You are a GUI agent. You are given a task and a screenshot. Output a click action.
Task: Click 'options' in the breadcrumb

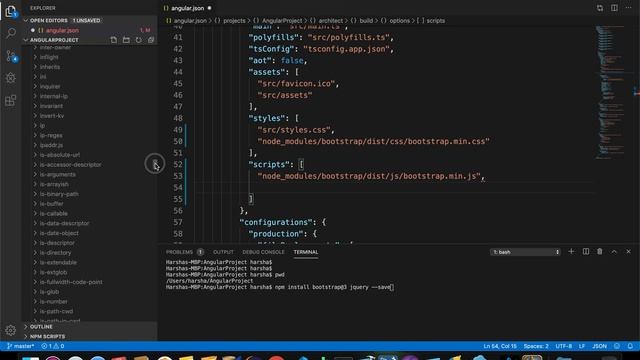(399, 21)
